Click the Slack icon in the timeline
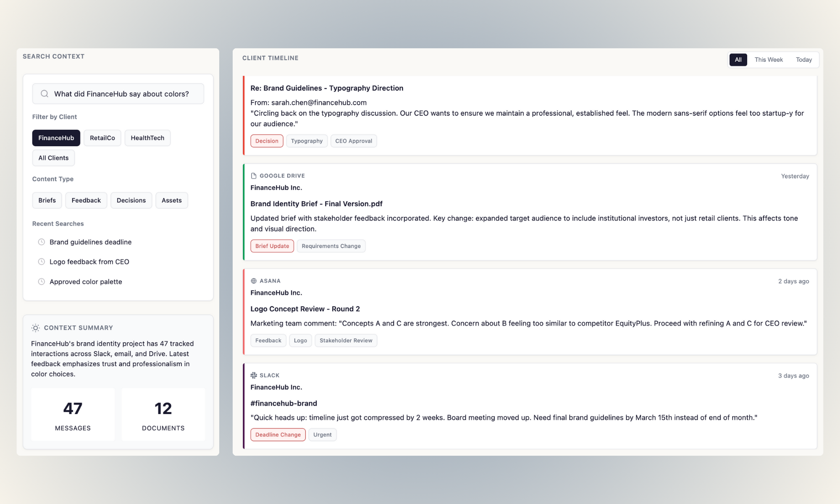Viewport: 840px width, 504px height. [253, 375]
